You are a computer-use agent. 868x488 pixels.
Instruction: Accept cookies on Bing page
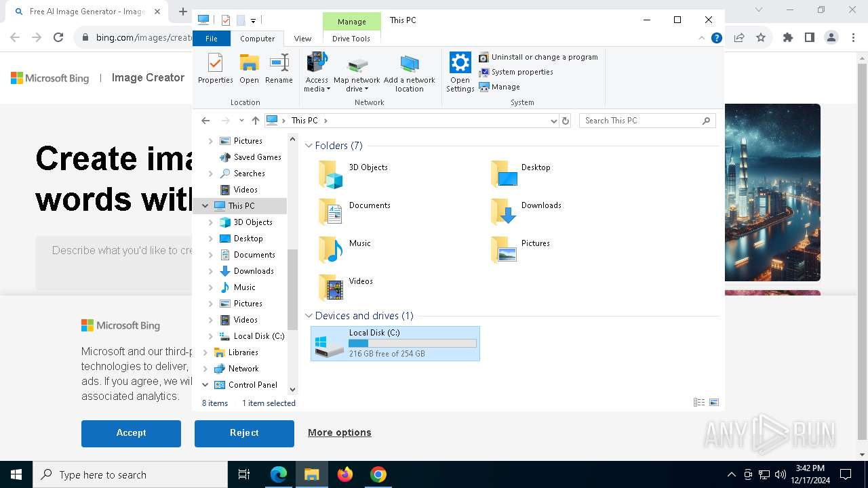tap(131, 433)
